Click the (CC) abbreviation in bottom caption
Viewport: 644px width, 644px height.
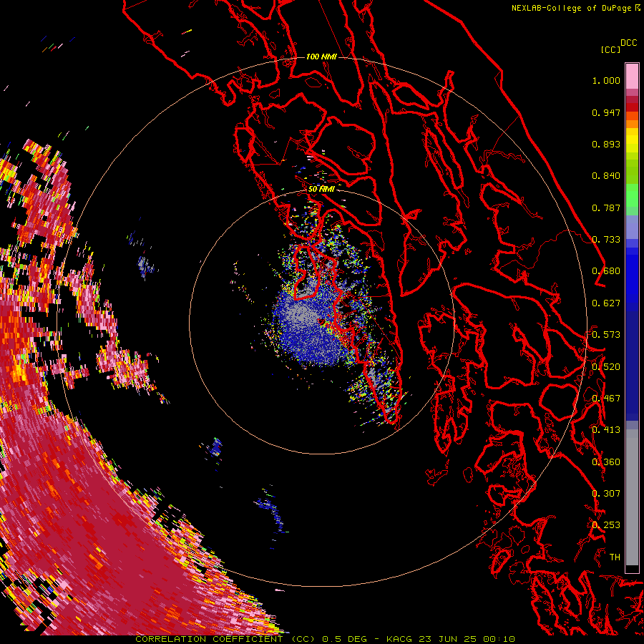tap(303, 639)
